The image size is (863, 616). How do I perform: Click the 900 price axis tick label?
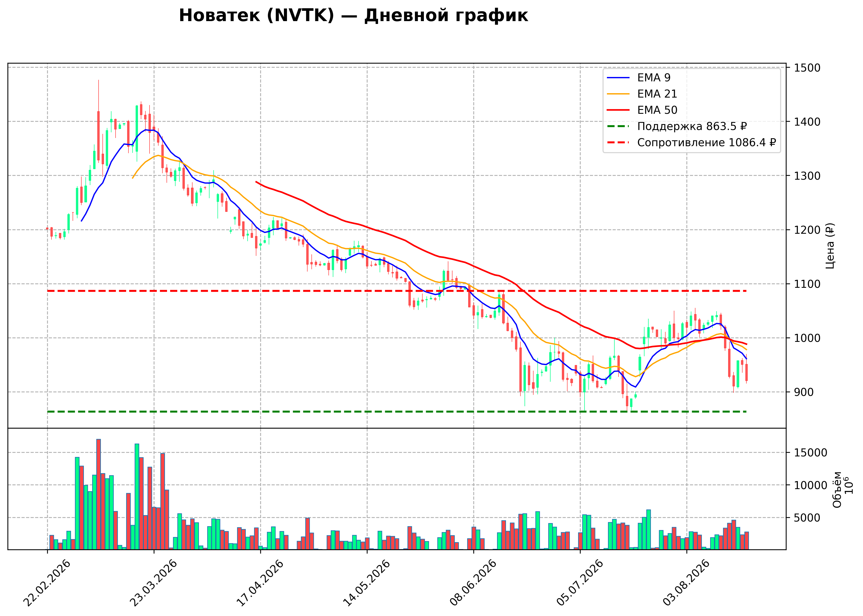click(804, 392)
